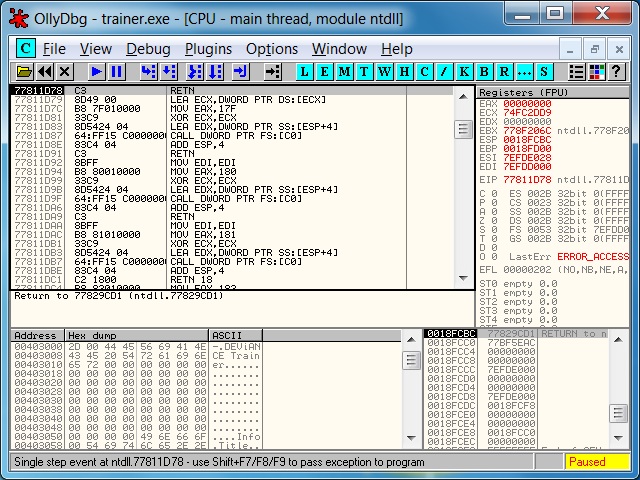Screen dimensions: 640x480
Task: Open the Plugins menu
Action: pyautogui.click(x=208, y=49)
